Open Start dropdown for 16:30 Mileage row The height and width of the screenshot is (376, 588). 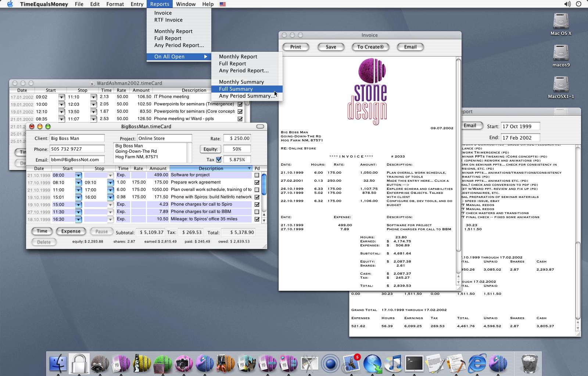coord(78,220)
